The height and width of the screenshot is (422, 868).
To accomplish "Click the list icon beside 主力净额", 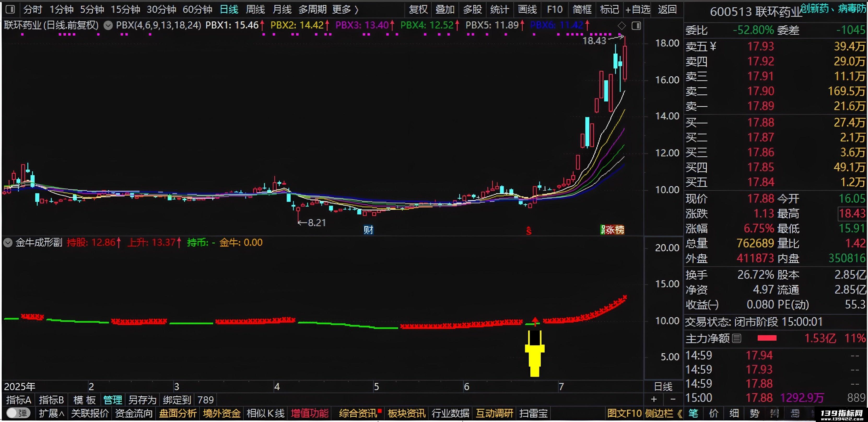I will pos(737,338).
